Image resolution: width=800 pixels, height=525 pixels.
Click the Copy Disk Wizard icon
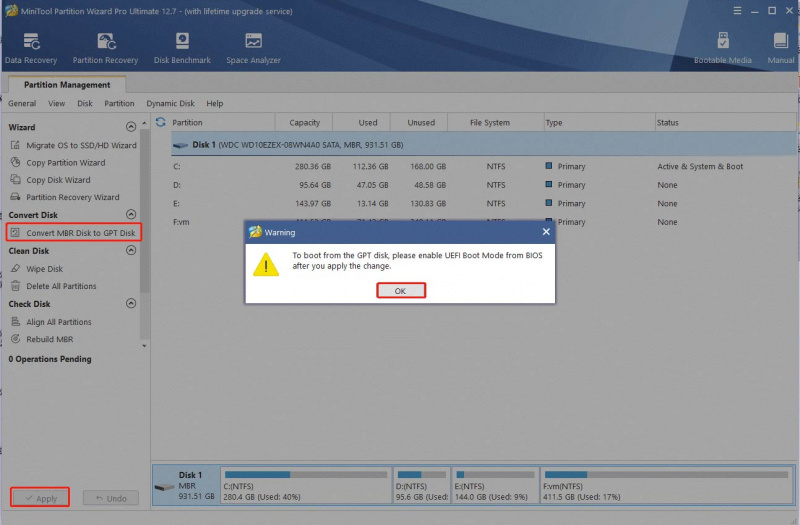tap(15, 180)
